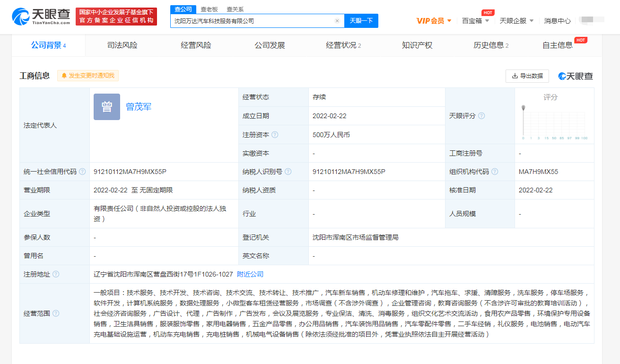620x364 pixels.
Task: Expand the VIP会员 dropdown
Action: click(434, 21)
